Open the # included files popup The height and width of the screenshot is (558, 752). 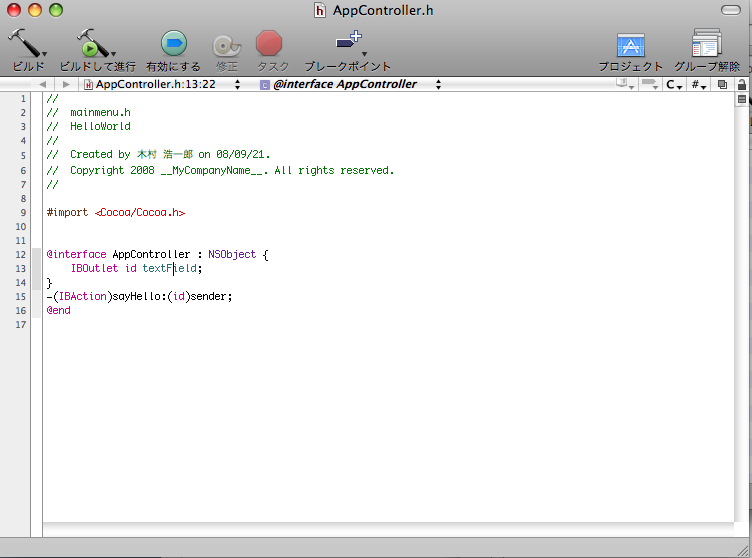tap(699, 84)
